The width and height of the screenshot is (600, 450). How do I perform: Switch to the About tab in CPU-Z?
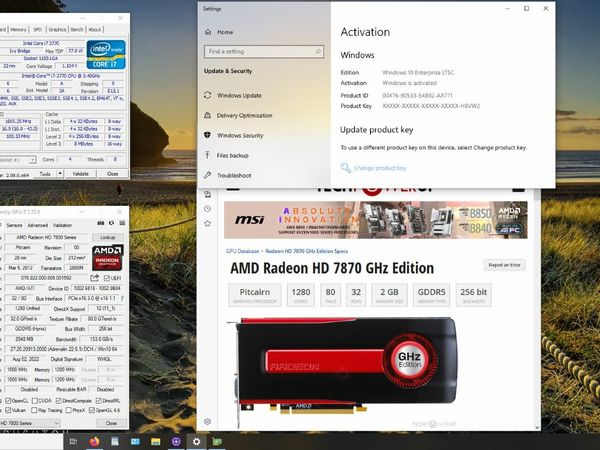click(95, 29)
